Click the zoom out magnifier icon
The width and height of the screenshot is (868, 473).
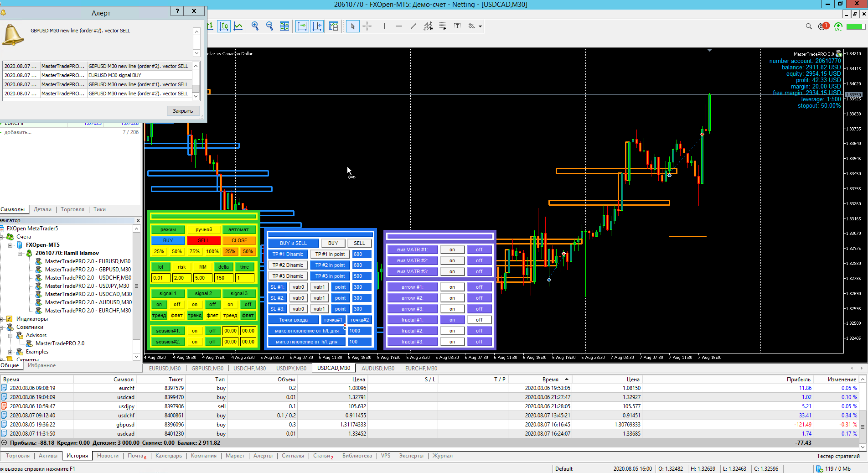[269, 26]
